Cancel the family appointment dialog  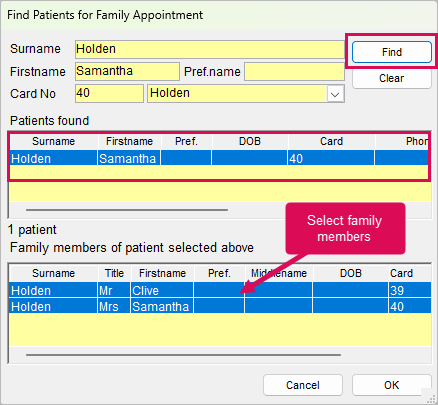pos(303,385)
